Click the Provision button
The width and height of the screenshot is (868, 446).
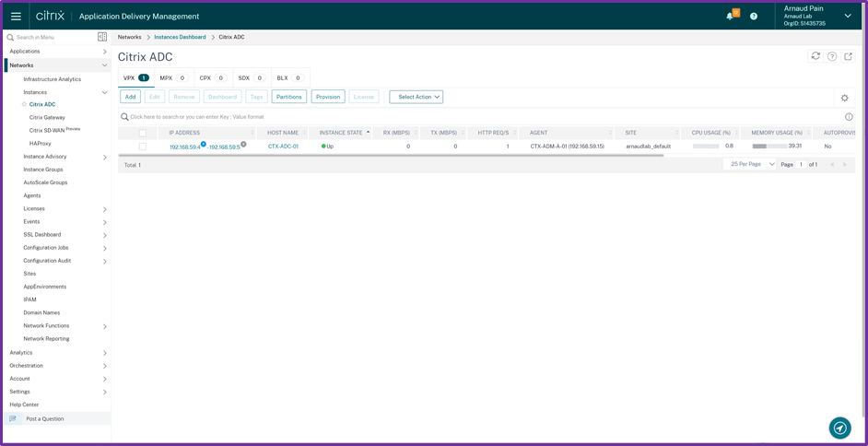tap(328, 97)
